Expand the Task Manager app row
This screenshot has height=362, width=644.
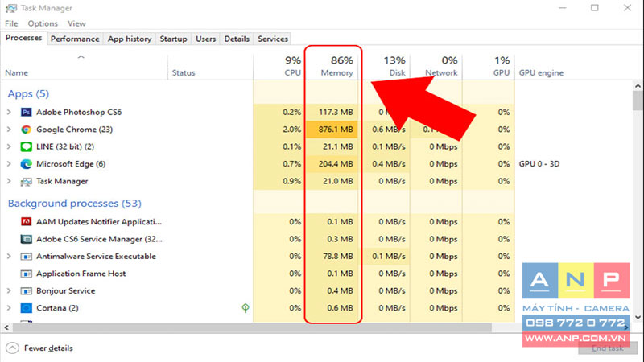[9, 181]
